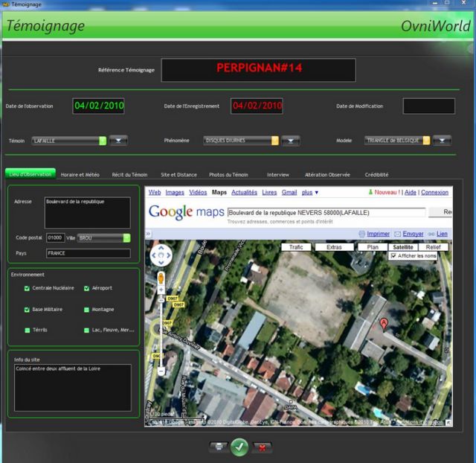This screenshot has height=463, width=476.
Task: Click the Imprimer link
Action: coord(378,234)
